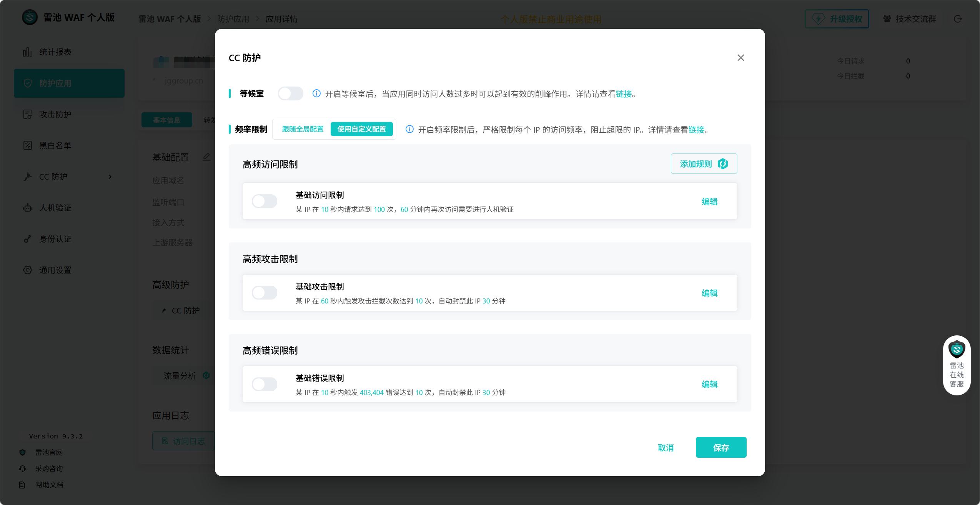Enable the 等候室 toggle switch
The height and width of the screenshot is (505, 980).
coord(290,93)
